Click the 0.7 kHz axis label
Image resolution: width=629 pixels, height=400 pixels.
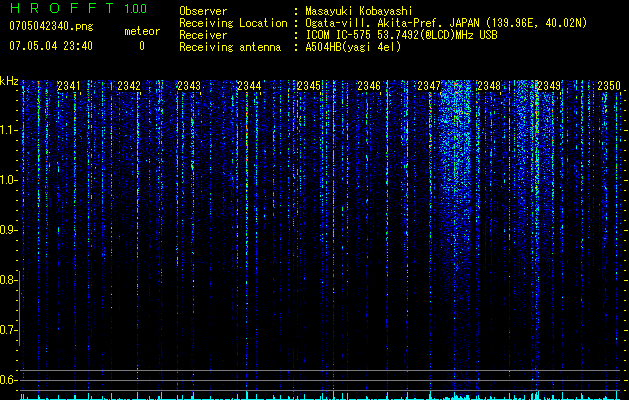click(8, 330)
